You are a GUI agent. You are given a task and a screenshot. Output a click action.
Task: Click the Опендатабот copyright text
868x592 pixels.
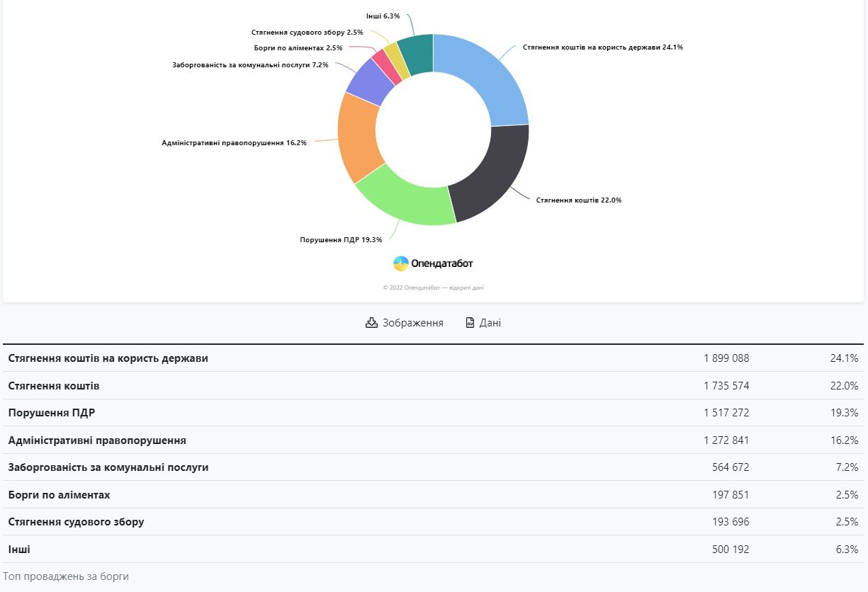click(x=433, y=288)
